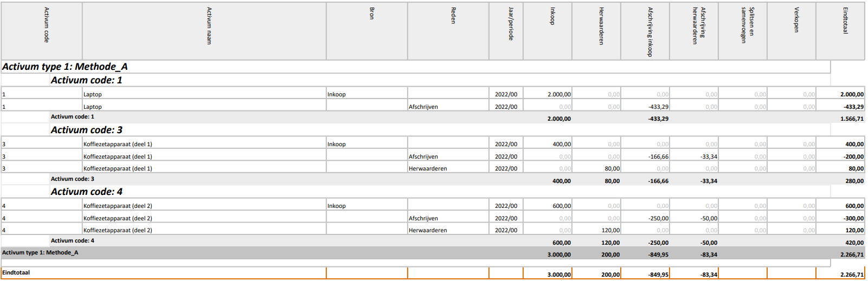Screen dimensions: 868x281
Task: Click the Verkopen column header
Action: coord(796,20)
